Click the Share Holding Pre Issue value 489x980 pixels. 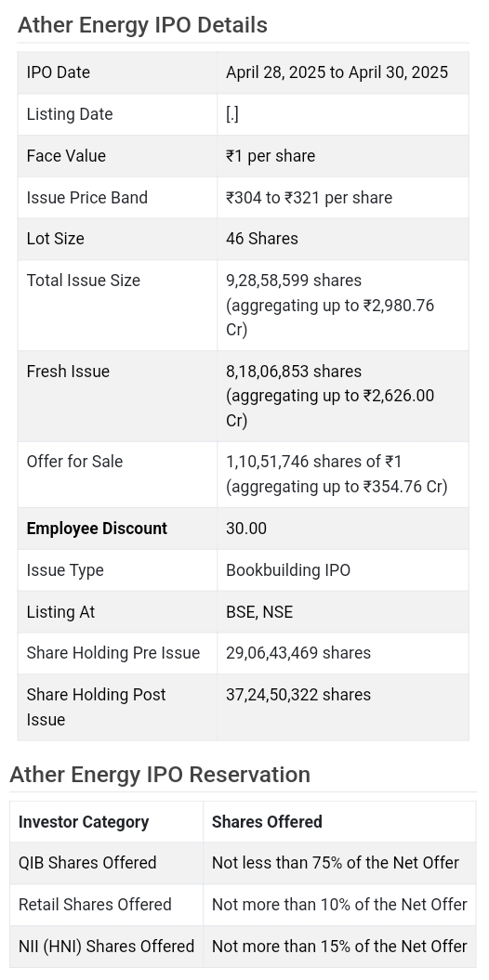[298, 653]
